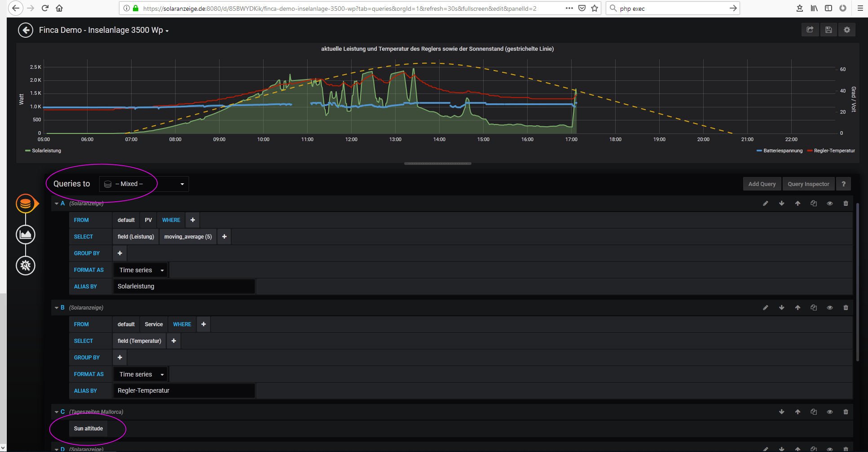
Task: Click the Solarleistung legend color swatch
Action: pos(28,151)
